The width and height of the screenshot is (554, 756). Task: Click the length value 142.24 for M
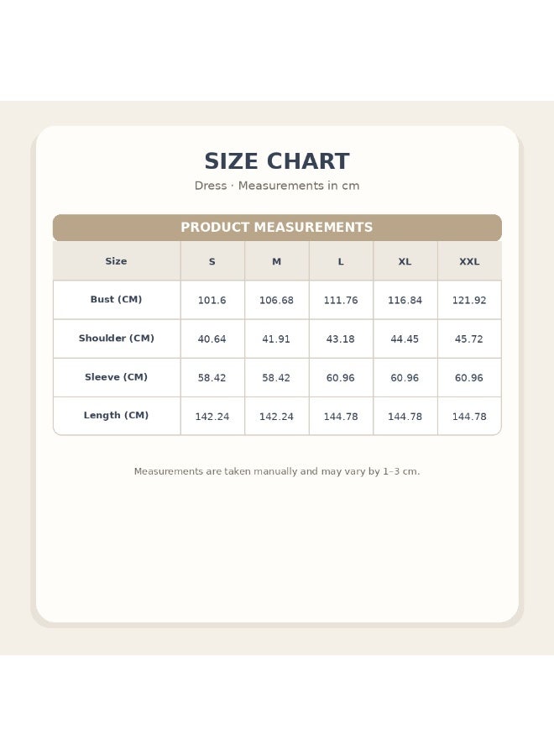[x=276, y=417]
